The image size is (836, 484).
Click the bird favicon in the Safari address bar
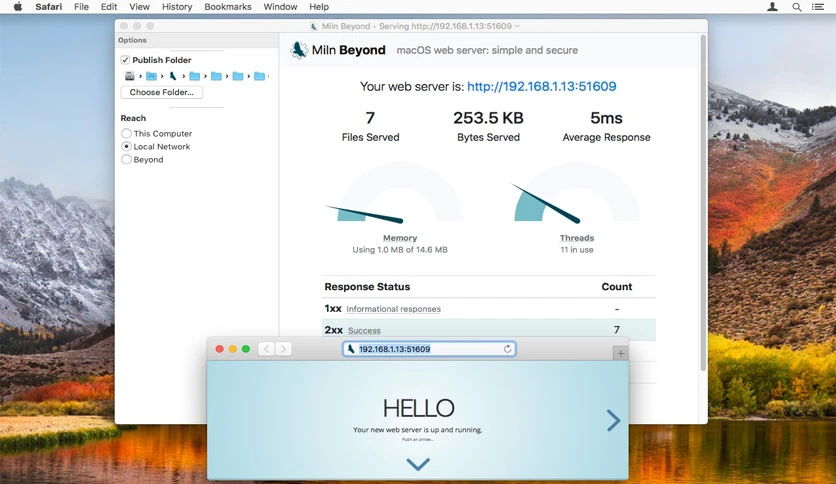[350, 349]
